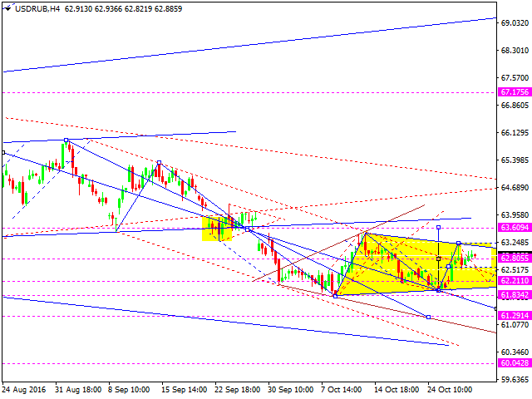Click the 68.3010 price scale value
Screen dimensions: 532x399
coord(515,50)
